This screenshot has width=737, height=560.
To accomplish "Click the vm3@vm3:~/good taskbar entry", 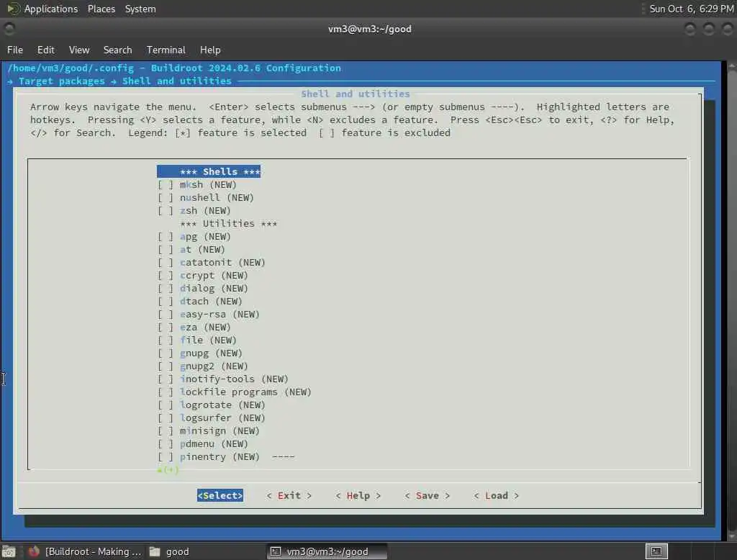I will [x=327, y=551].
